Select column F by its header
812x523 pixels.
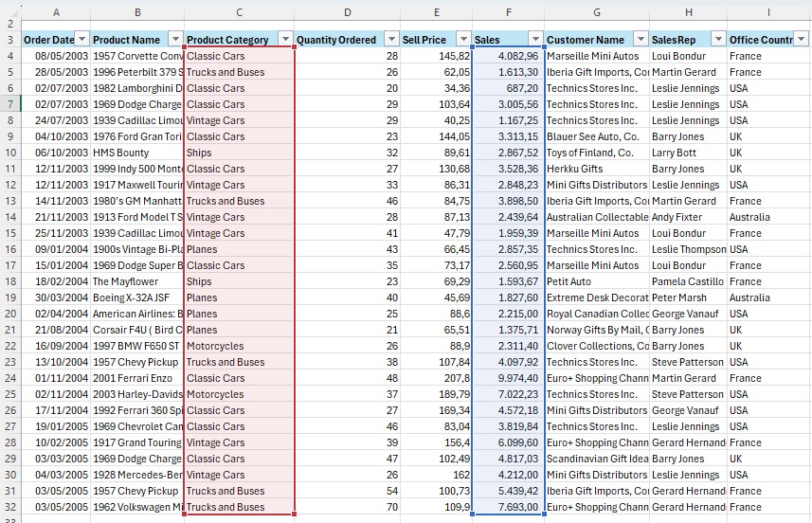point(509,12)
